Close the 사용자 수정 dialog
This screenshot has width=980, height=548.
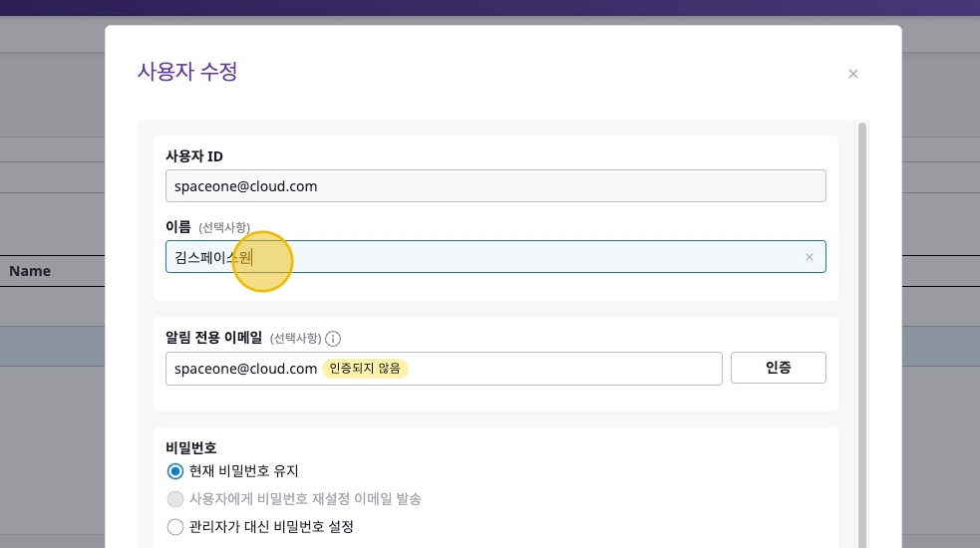(852, 74)
